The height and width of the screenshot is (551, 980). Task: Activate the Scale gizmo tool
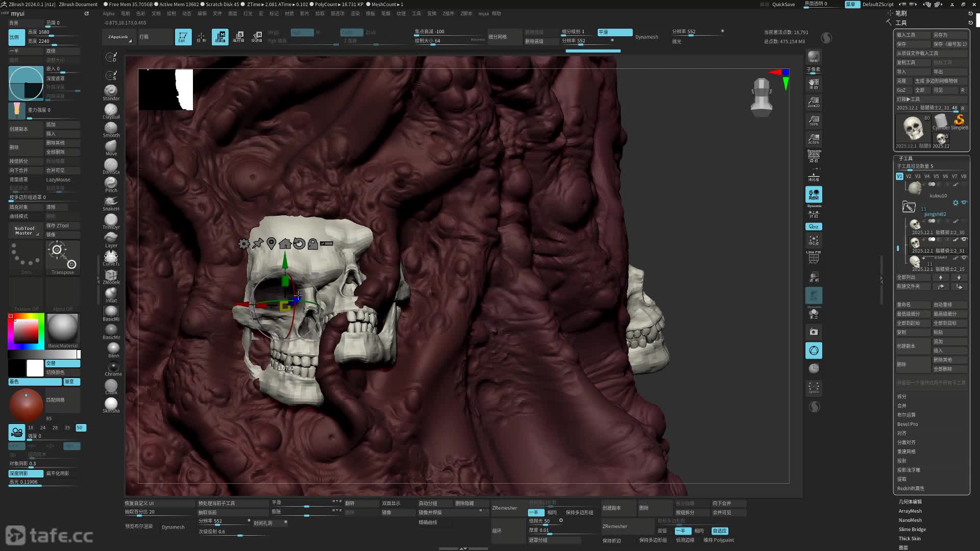[x=239, y=37]
